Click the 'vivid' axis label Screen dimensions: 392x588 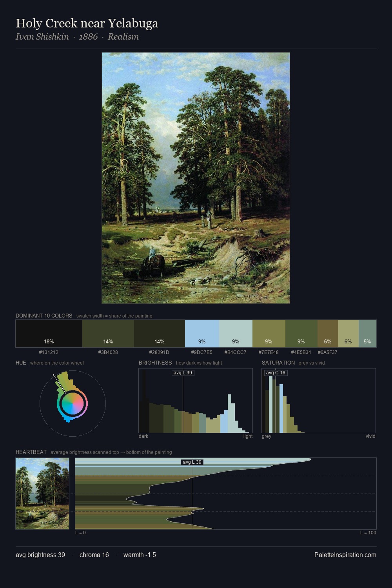[370, 436]
